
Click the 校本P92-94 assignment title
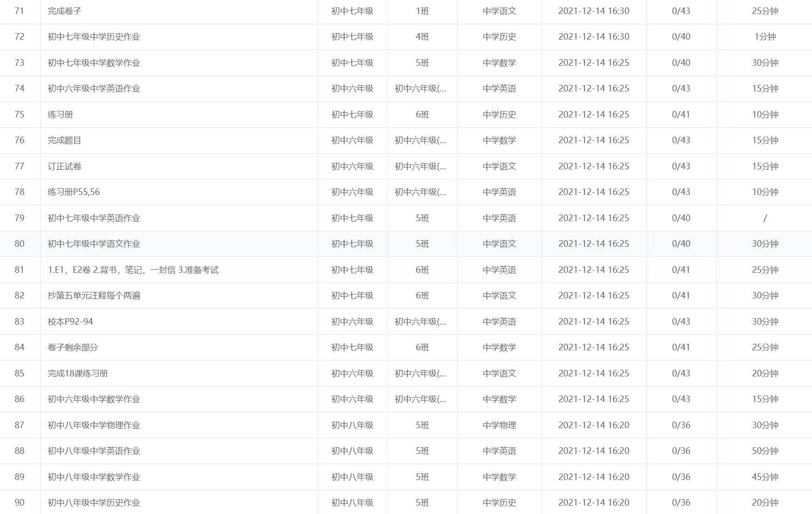(70, 321)
